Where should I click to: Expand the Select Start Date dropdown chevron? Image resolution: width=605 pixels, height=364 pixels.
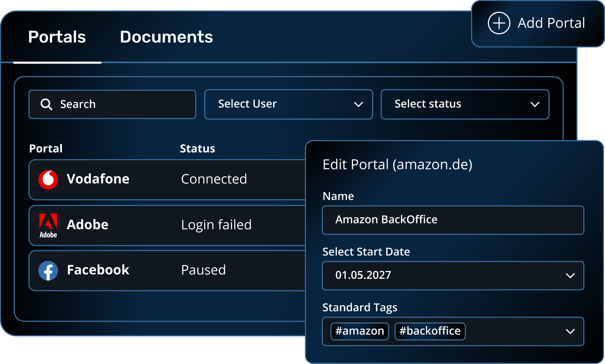(570, 276)
